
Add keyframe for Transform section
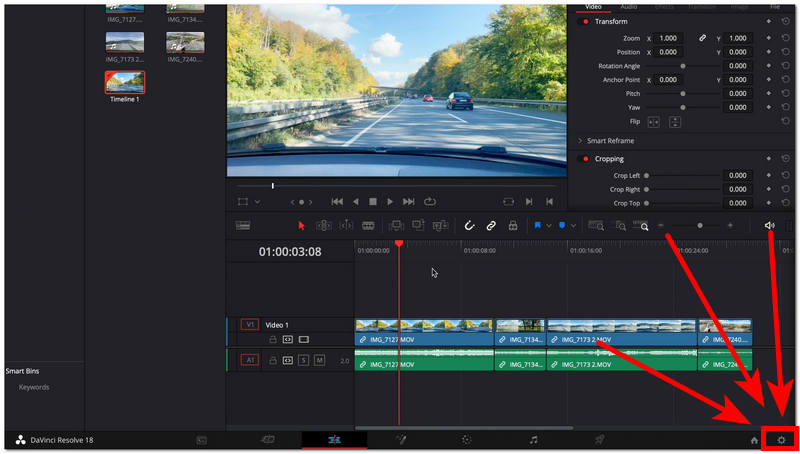click(768, 21)
